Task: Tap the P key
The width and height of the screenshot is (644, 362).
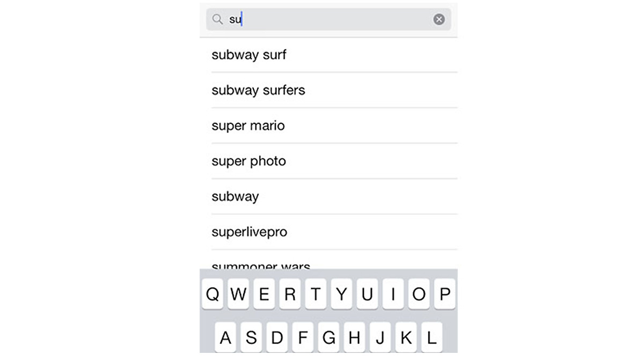Action: [x=444, y=294]
